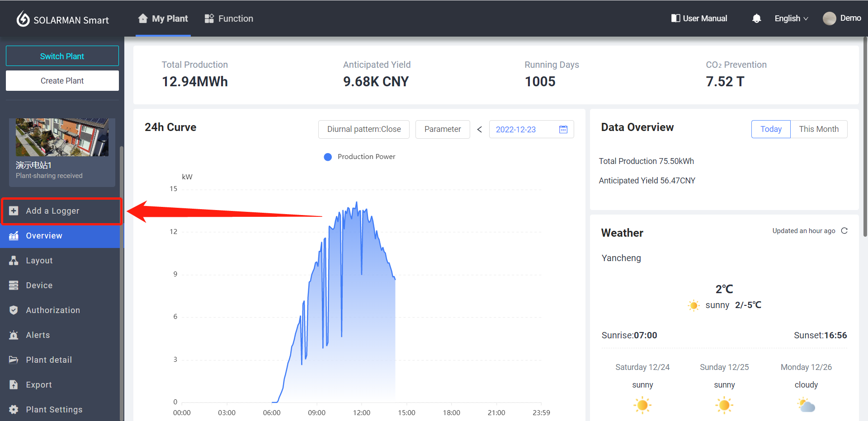
Task: Click Add a Logger
Action: coord(52,211)
